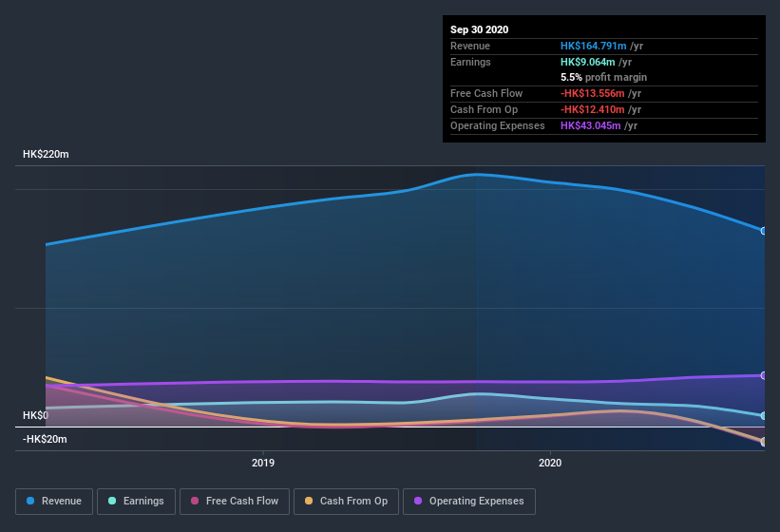Screen dimensions: 780x532
Task: Click the purple Operating Expenses legend dot
Action: click(418, 501)
